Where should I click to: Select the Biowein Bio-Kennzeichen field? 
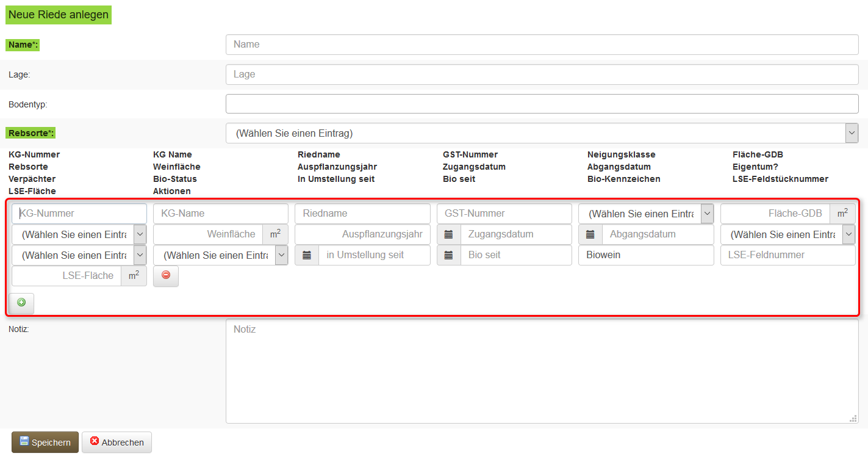coord(645,255)
